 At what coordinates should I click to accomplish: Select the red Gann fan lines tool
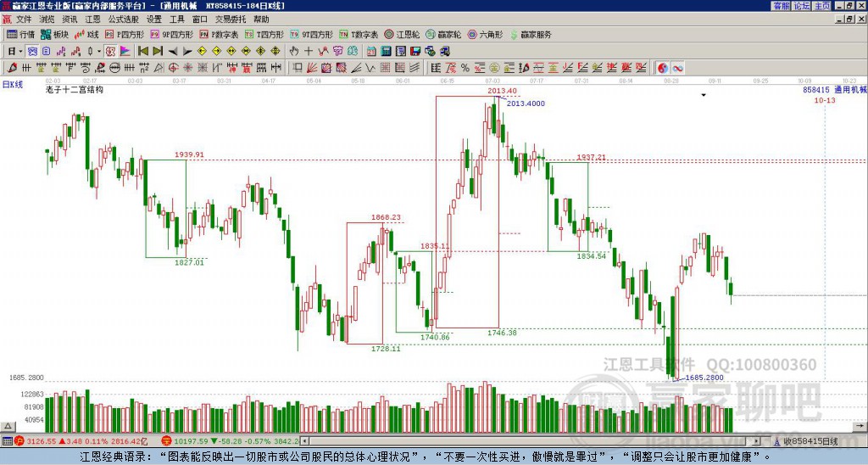[312, 68]
